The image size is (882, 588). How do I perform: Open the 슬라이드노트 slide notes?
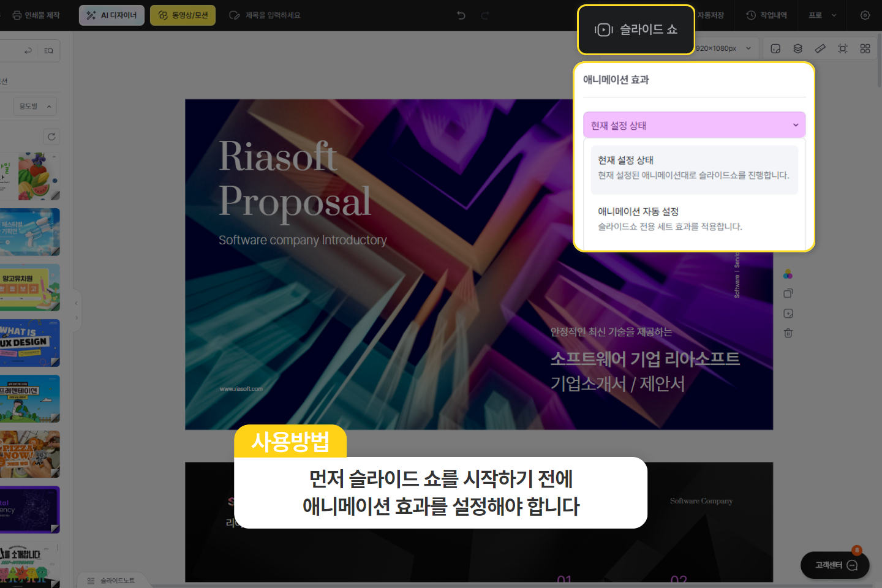coord(111,581)
